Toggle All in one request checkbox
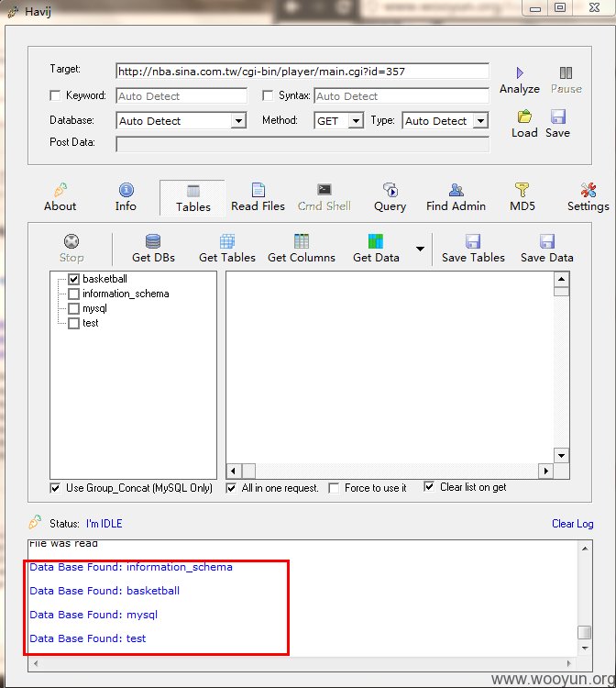Viewport: 616px width, 688px height. pyautogui.click(x=231, y=488)
